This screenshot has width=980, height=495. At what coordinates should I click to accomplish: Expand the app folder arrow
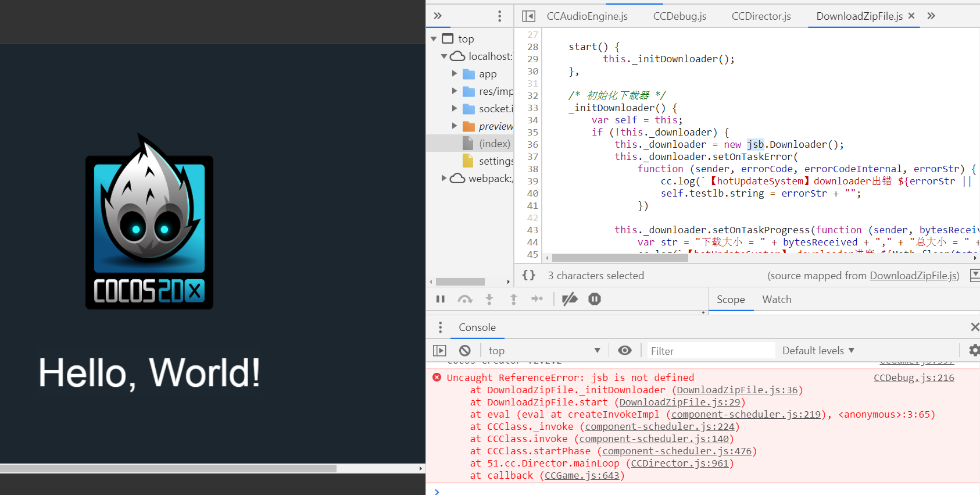click(455, 73)
